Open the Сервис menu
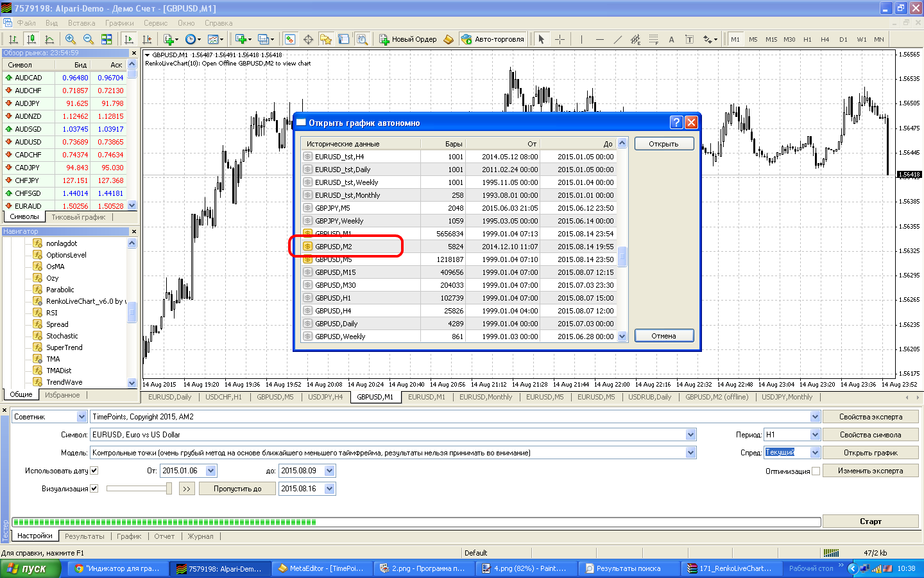 155,23
